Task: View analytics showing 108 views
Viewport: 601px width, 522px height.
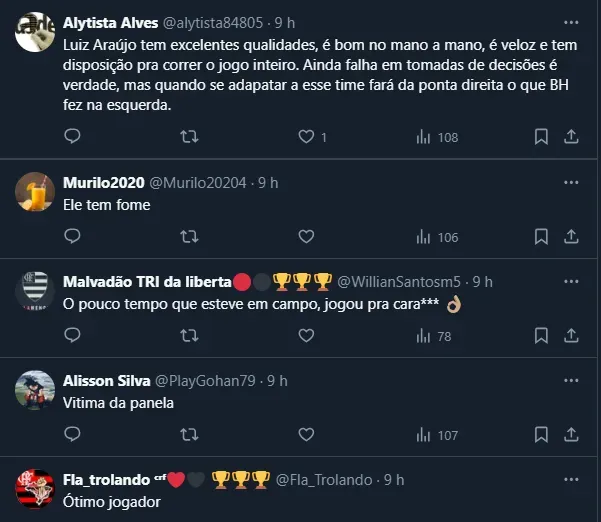Action: pyautogui.click(x=436, y=137)
